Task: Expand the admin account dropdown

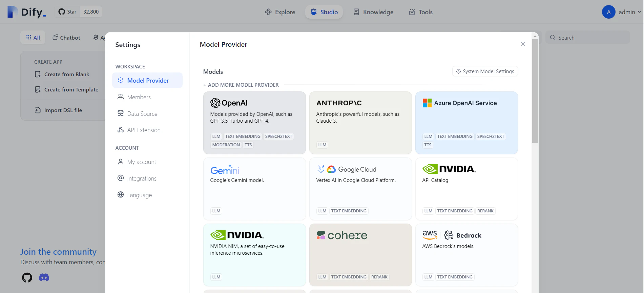Action: (629, 12)
